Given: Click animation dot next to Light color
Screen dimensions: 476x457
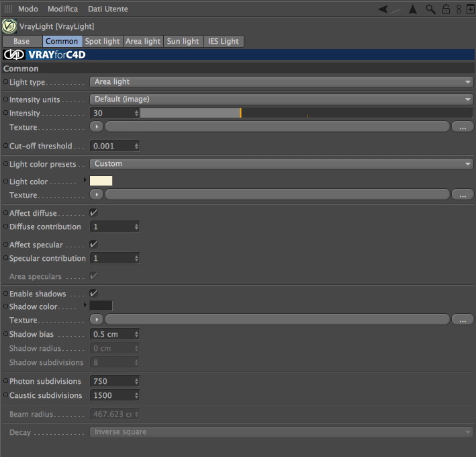Looking at the screenshot, I should pos(5,181).
